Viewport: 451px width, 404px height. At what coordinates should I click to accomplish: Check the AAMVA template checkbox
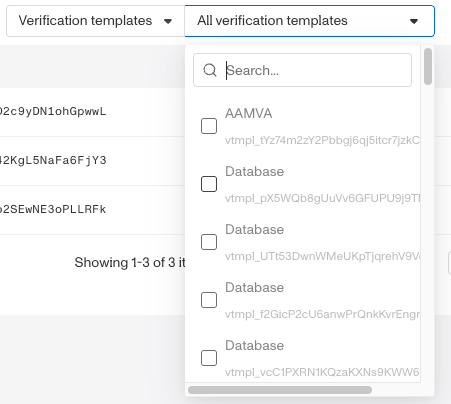click(209, 126)
